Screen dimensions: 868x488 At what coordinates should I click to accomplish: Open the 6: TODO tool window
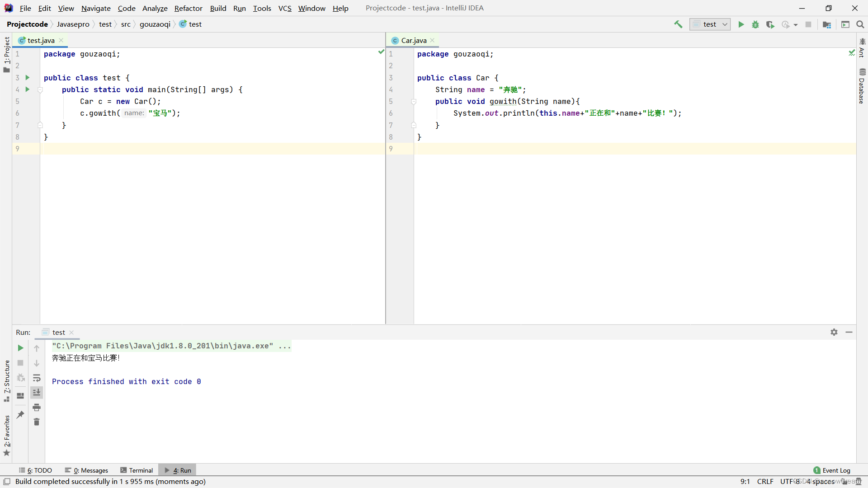[35, 470]
